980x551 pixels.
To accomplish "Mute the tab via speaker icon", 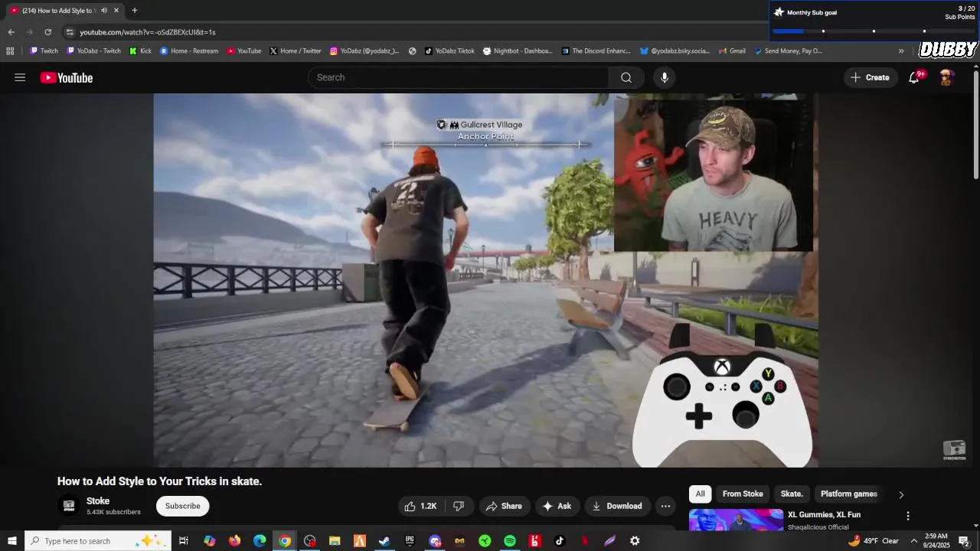I will pos(104,10).
